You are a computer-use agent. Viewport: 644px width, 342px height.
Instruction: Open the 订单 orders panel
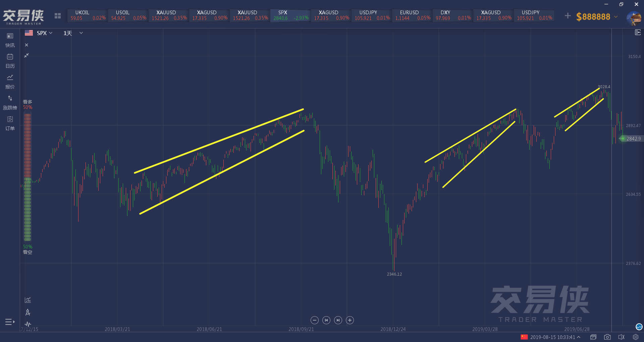[10, 123]
